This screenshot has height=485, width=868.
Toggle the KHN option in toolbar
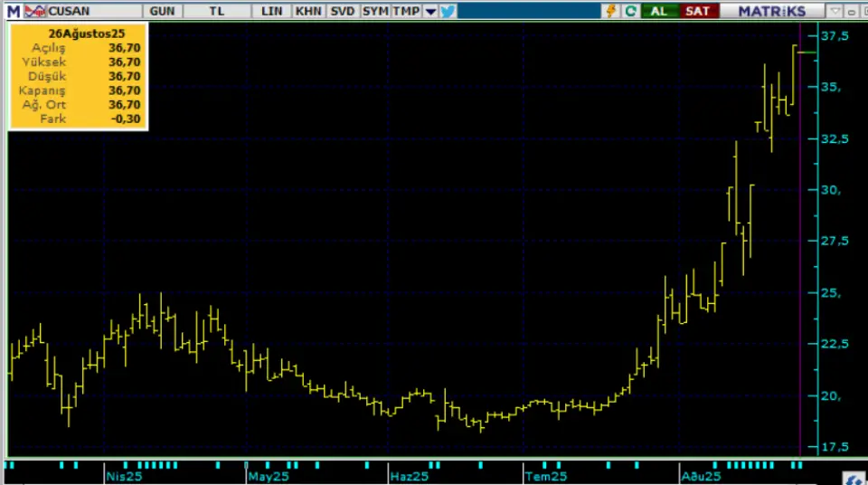point(307,11)
